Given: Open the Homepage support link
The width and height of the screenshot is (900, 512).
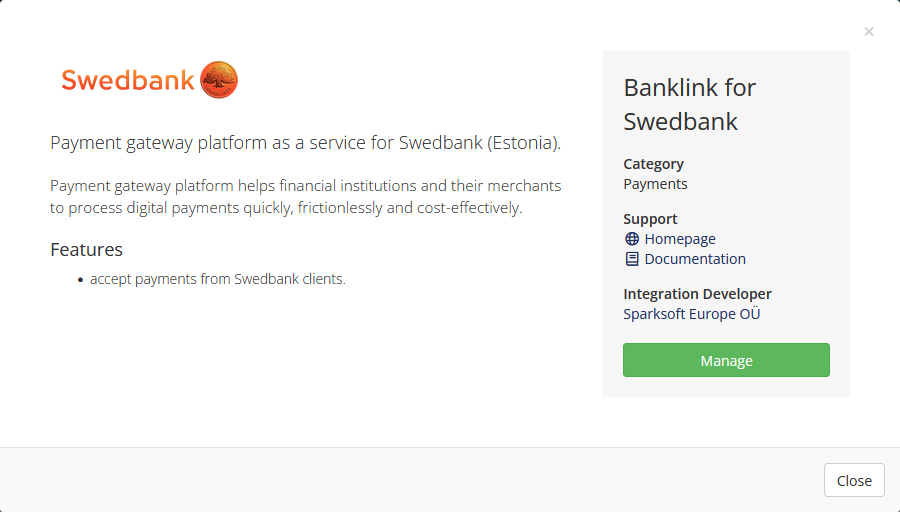Looking at the screenshot, I should [680, 239].
